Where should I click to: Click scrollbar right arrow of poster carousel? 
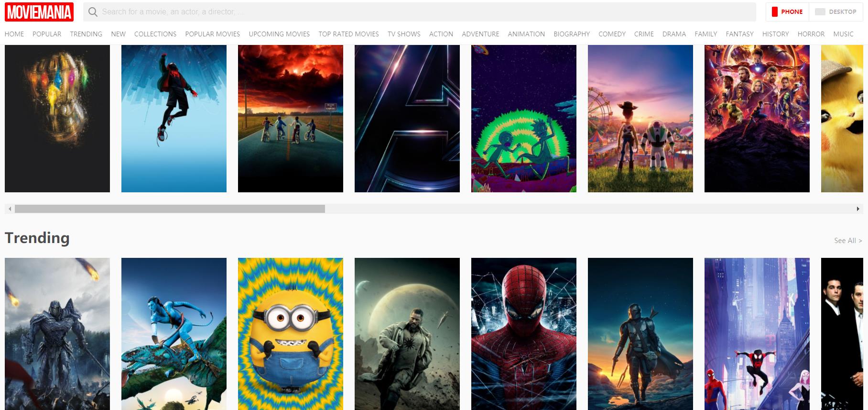858,209
